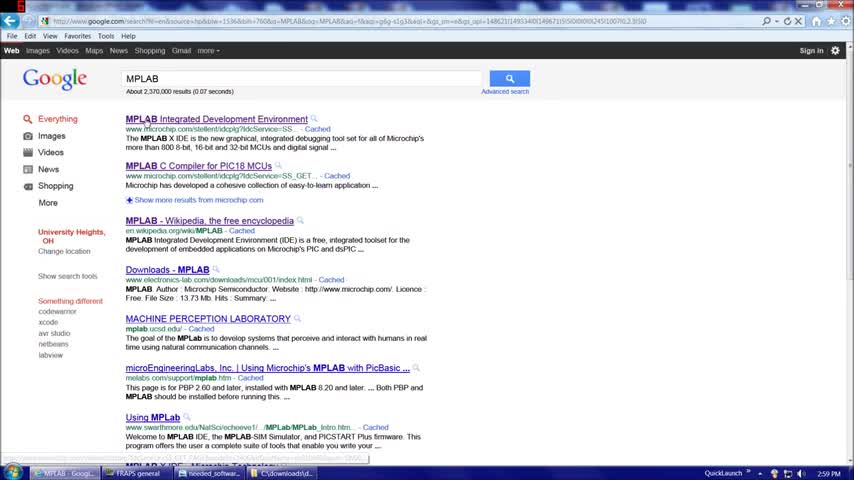Open the View menu
The image size is (854, 480).
coord(50,36)
